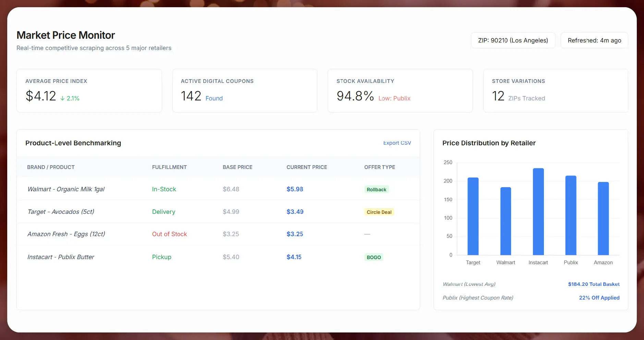Open Low: Publix stock availability detail

pyautogui.click(x=394, y=98)
